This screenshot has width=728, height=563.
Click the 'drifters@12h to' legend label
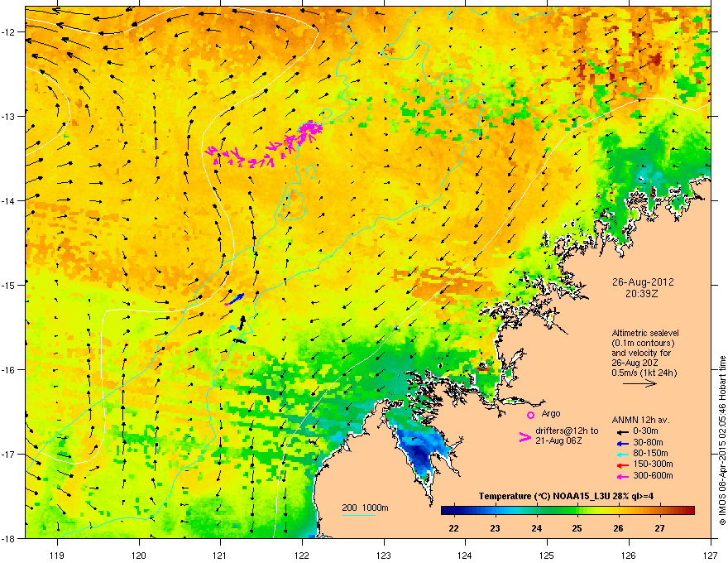(x=567, y=431)
